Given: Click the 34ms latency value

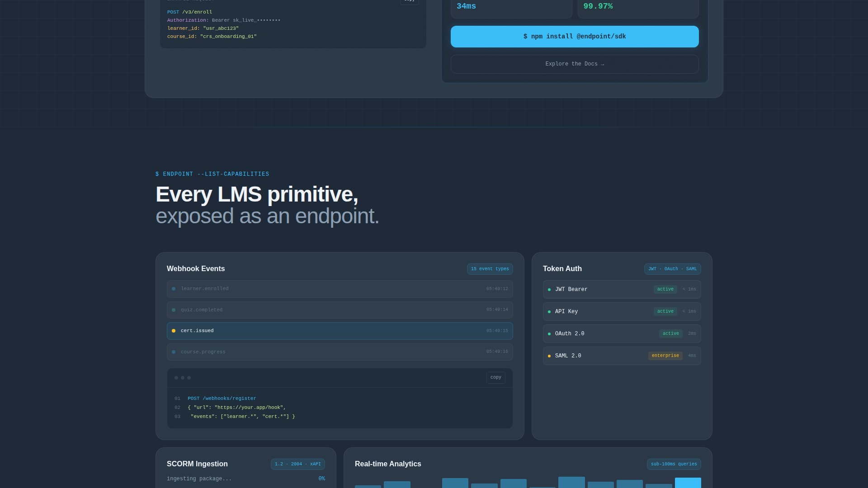Looking at the screenshot, I should point(466,6).
